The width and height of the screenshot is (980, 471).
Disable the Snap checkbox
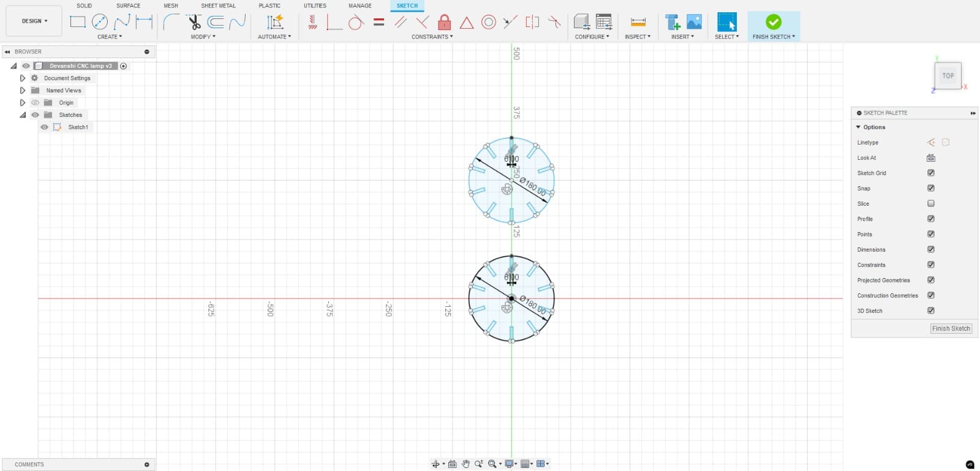tap(931, 189)
